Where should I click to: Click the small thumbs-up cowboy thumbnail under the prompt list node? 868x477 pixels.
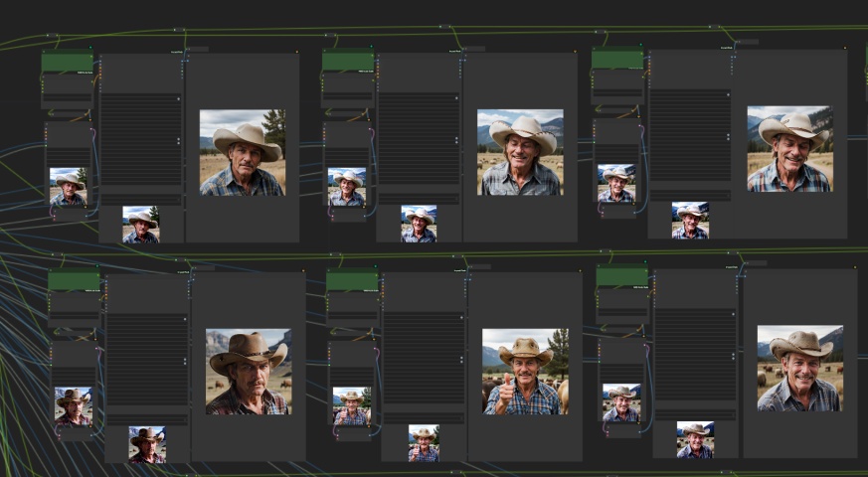click(424, 443)
